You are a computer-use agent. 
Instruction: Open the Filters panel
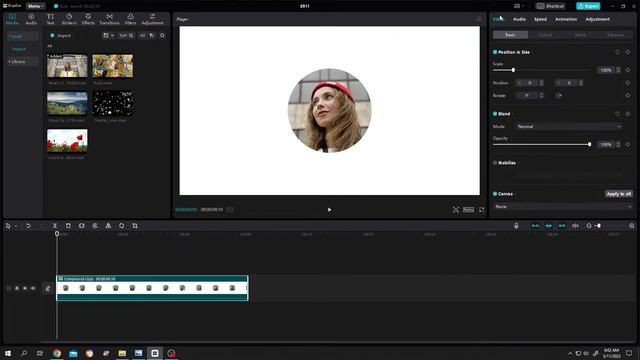pyautogui.click(x=131, y=19)
